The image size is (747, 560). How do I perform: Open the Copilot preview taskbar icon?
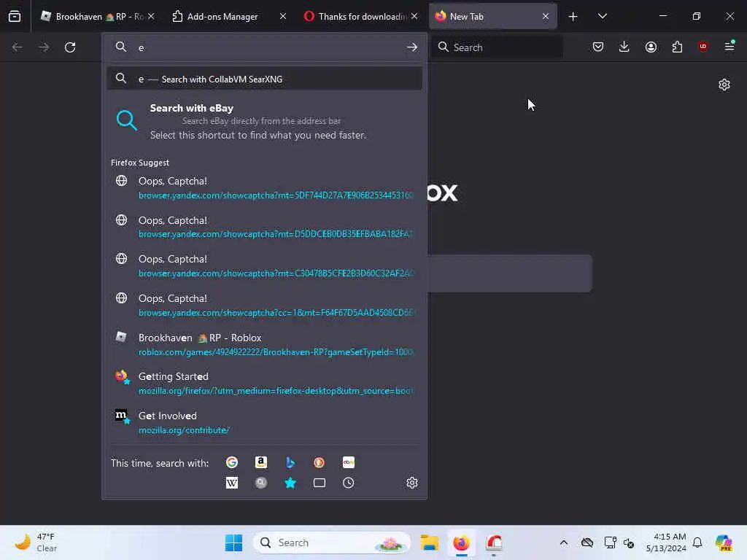point(724,542)
